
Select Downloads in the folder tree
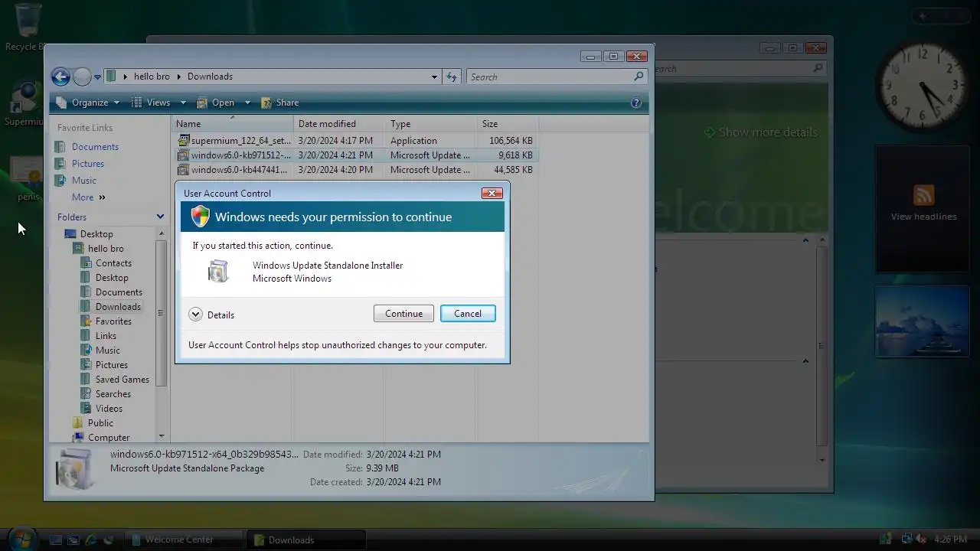click(118, 307)
